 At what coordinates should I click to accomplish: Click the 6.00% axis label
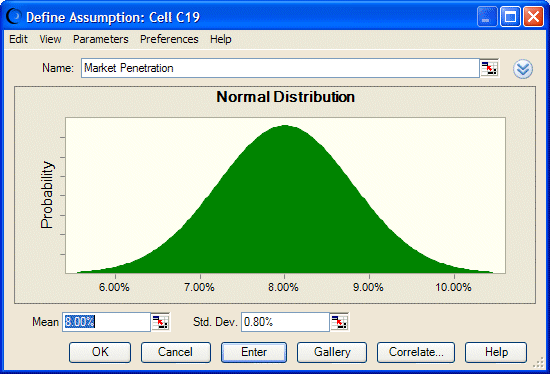[x=114, y=287]
